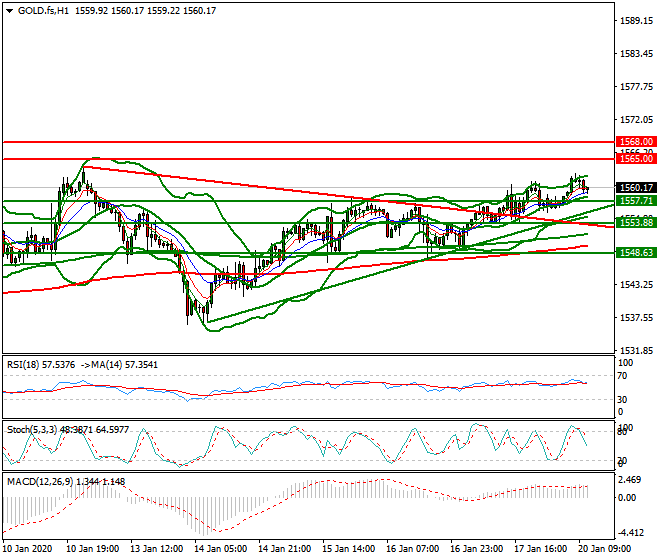Click the 1557.71 green level label
Viewport: 660px width, 560px height.
[x=636, y=201]
